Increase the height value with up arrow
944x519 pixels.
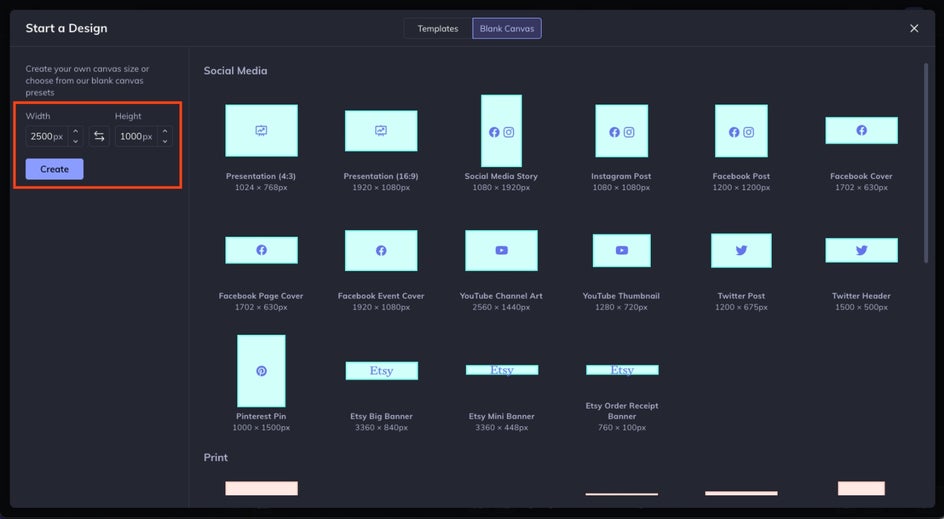(x=164, y=131)
